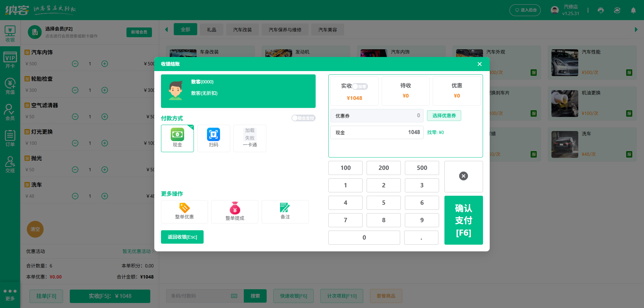The width and height of the screenshot is (644, 308).
Task: Select 扫码 as the payment method
Action: [213, 138]
